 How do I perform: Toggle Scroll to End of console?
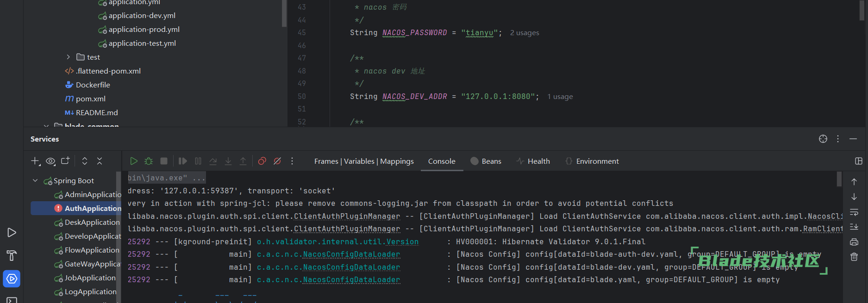(854, 227)
